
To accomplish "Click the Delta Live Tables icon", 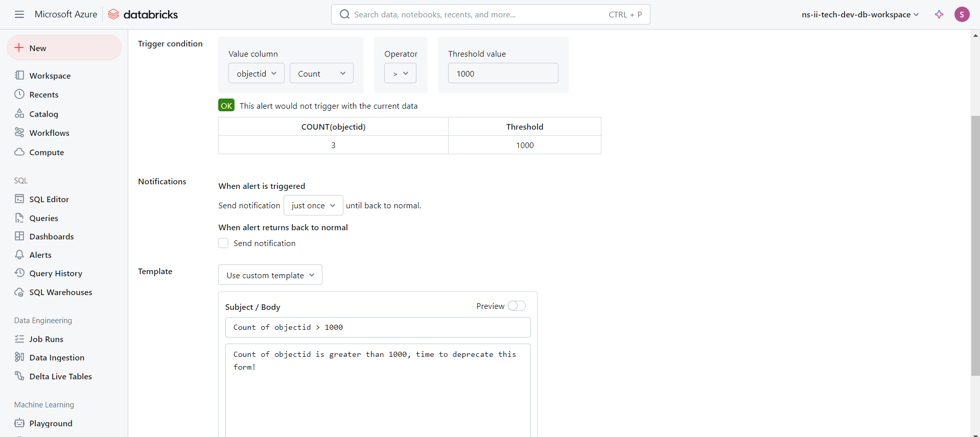I will (x=19, y=376).
